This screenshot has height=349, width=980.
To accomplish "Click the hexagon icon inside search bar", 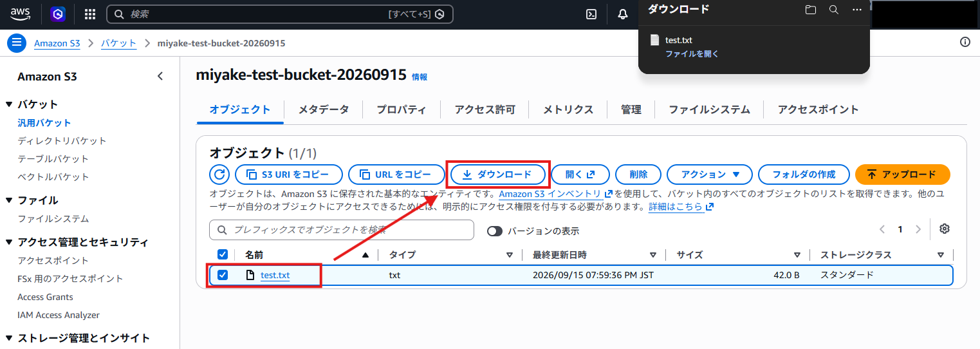I will (439, 14).
